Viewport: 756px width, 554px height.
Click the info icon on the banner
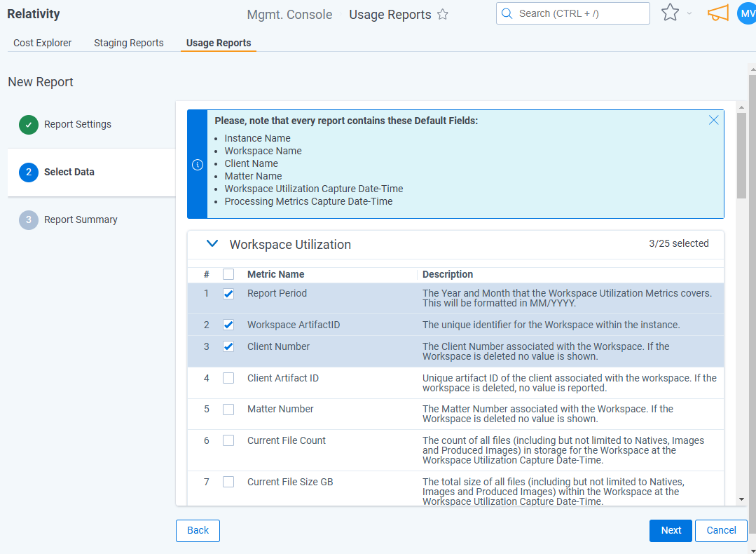[x=197, y=165]
